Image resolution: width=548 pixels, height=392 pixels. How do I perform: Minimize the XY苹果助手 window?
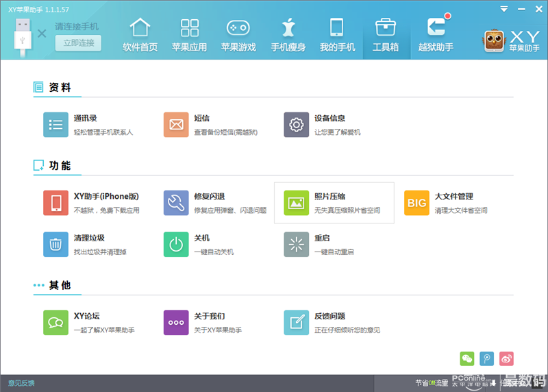pyautogui.click(x=521, y=10)
